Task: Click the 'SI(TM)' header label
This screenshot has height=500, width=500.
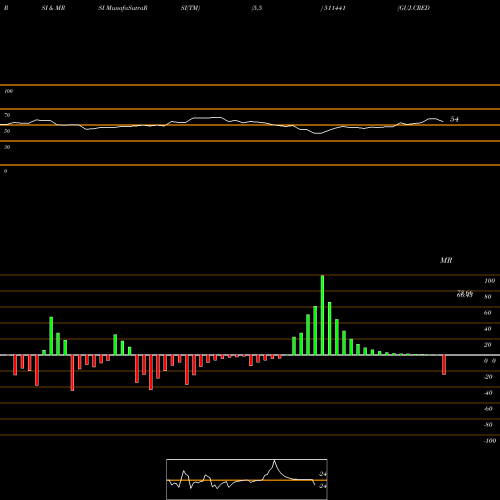Action: click(x=190, y=8)
